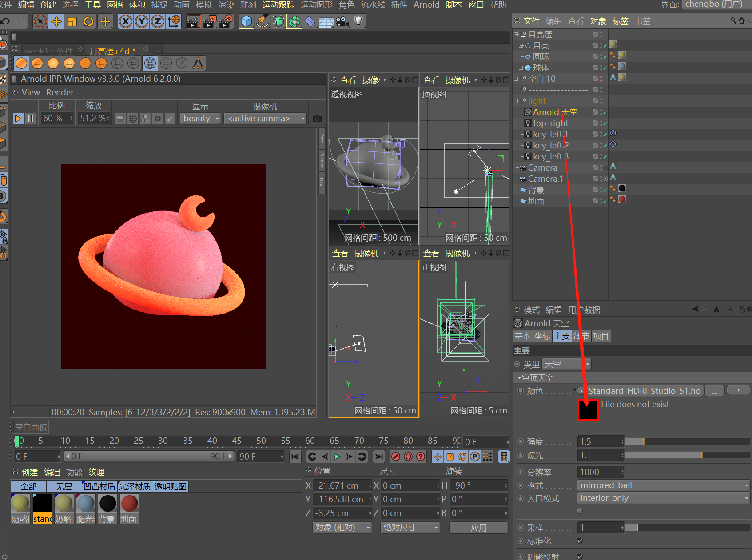The image size is (752, 560).
Task: Add a camera object from toolbar
Action: 342,21
